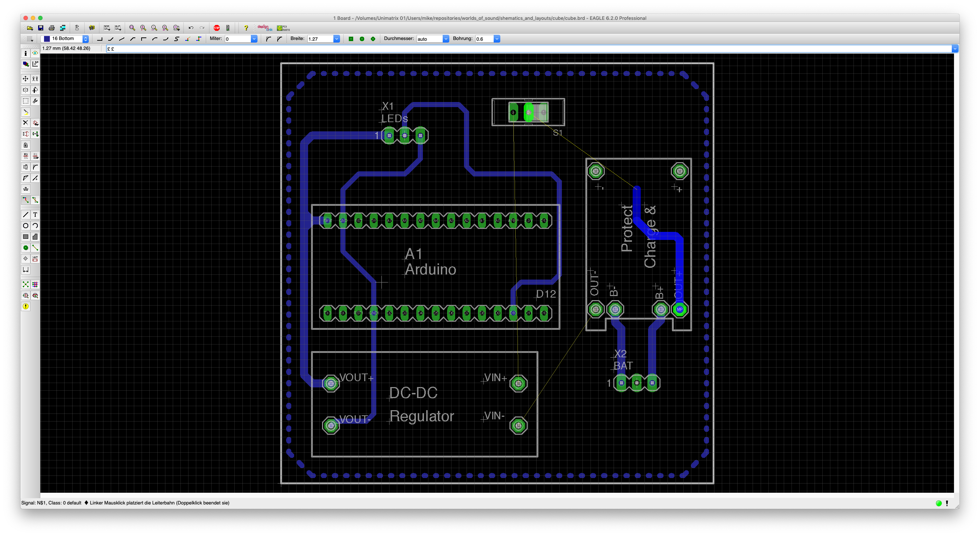
Task: Select the Move tool
Action: (25, 79)
